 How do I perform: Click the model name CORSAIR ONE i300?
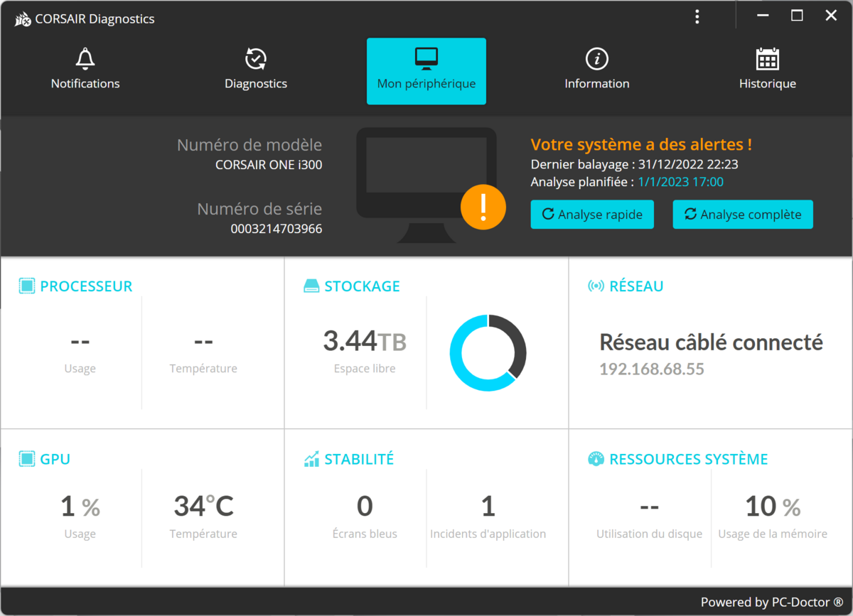click(x=269, y=165)
